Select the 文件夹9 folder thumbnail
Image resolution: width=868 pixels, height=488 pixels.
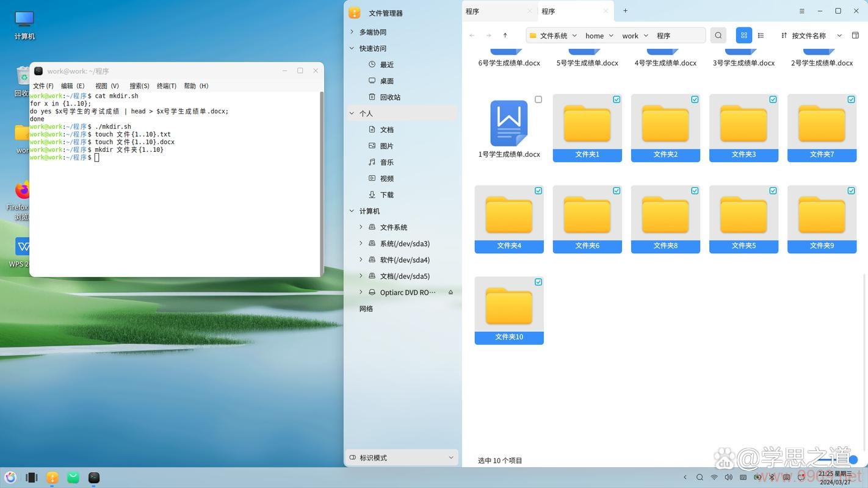tap(822, 219)
